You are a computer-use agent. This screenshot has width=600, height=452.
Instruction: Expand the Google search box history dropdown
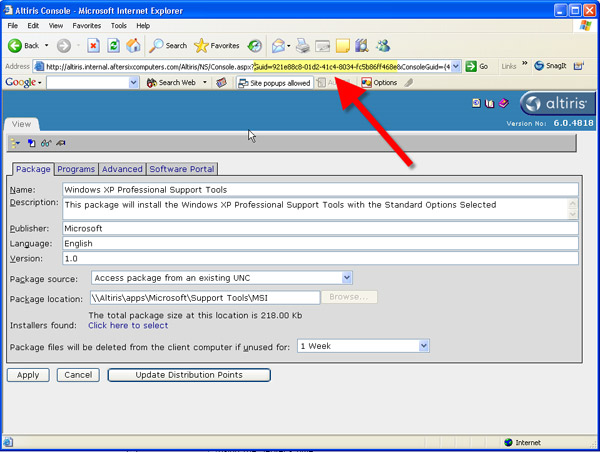point(134,82)
